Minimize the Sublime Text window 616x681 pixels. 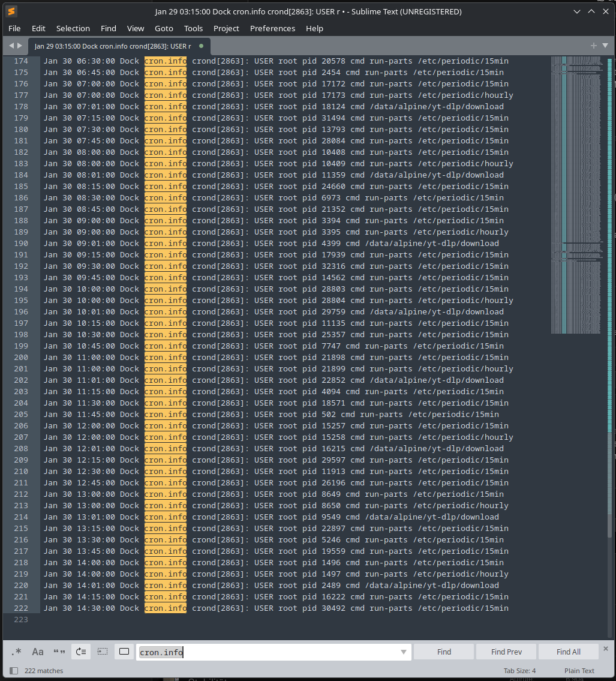tap(577, 12)
